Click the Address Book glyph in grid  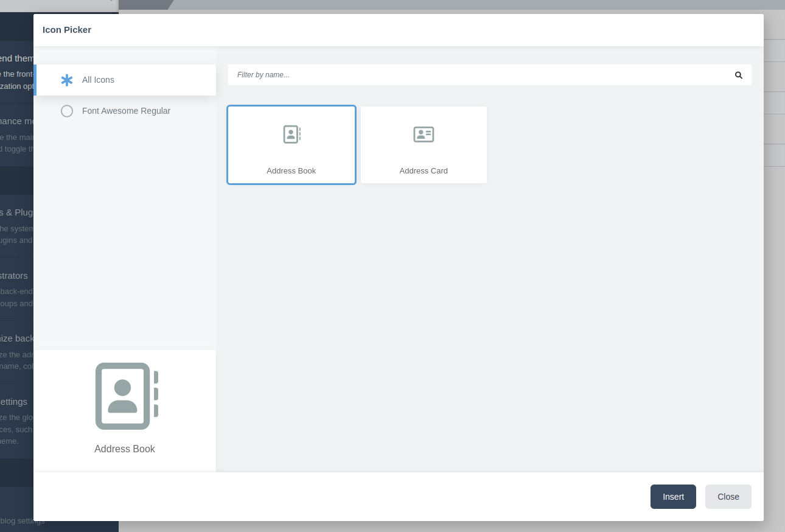291,135
